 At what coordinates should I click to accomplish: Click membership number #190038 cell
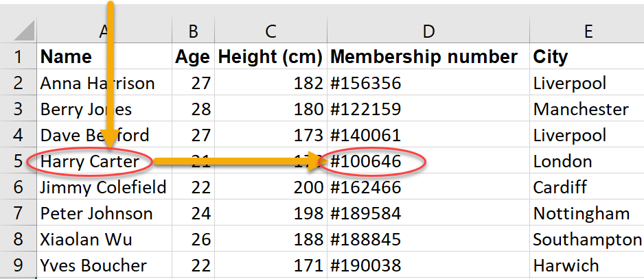point(366,266)
